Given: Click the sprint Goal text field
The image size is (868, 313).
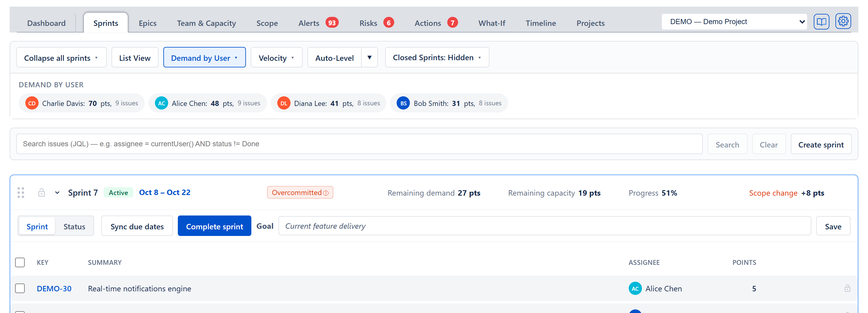Looking at the screenshot, I should [x=545, y=226].
